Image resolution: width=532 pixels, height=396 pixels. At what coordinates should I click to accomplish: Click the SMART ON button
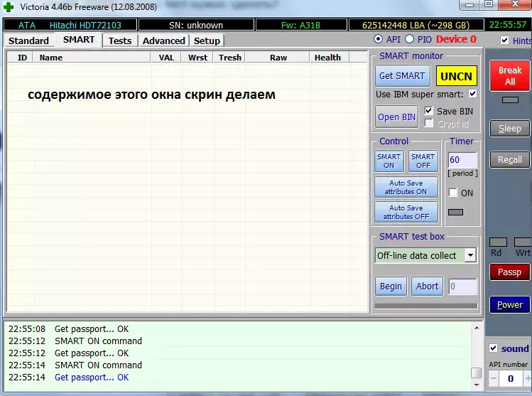(389, 161)
